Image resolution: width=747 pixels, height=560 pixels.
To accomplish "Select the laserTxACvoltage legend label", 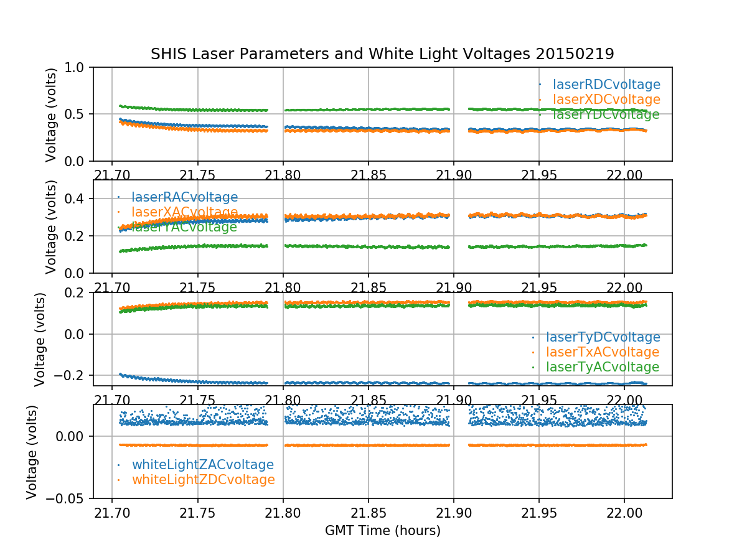I will 603,352.
